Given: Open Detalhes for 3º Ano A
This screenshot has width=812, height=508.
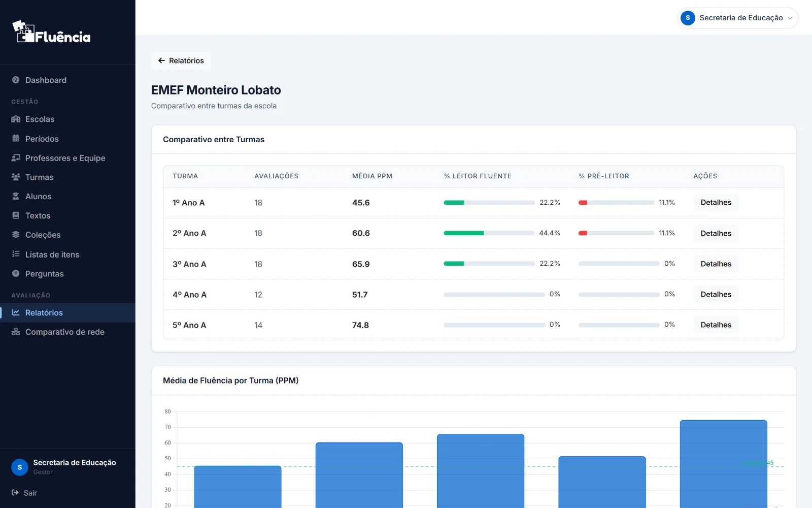Looking at the screenshot, I should point(716,264).
